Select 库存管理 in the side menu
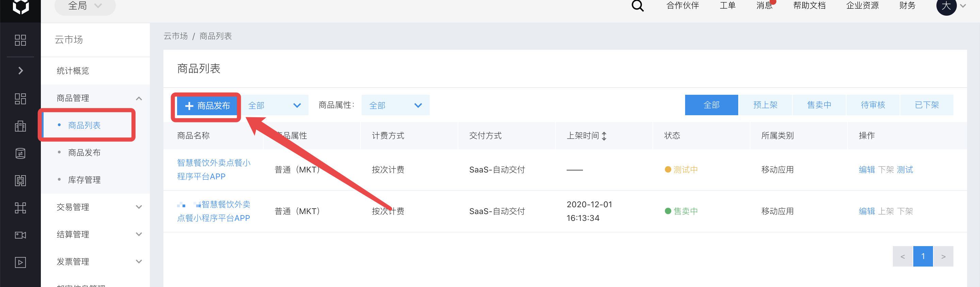This screenshot has width=980, height=287. point(84,180)
